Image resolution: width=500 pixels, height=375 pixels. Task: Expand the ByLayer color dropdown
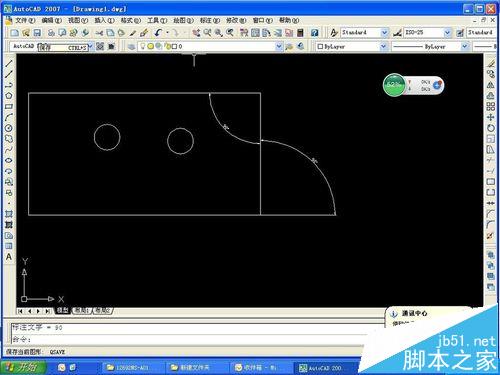(383, 47)
